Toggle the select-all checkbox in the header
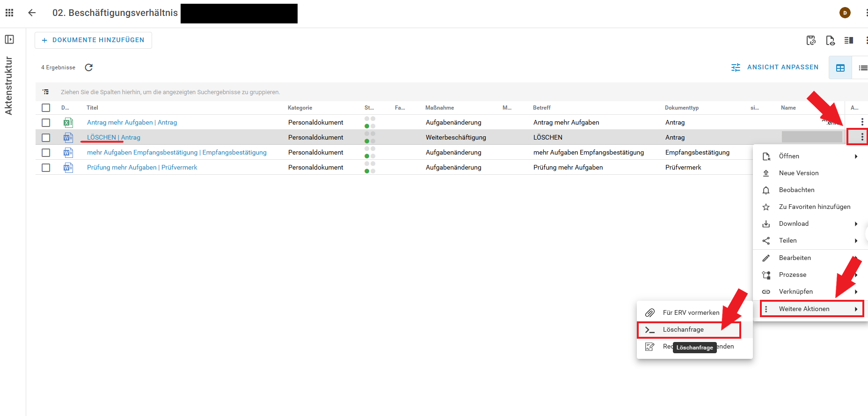Screen dimensions: 868x416 (46, 108)
